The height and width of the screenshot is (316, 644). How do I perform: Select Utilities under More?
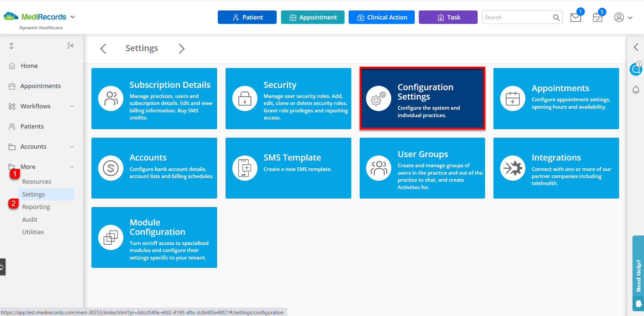tap(33, 232)
